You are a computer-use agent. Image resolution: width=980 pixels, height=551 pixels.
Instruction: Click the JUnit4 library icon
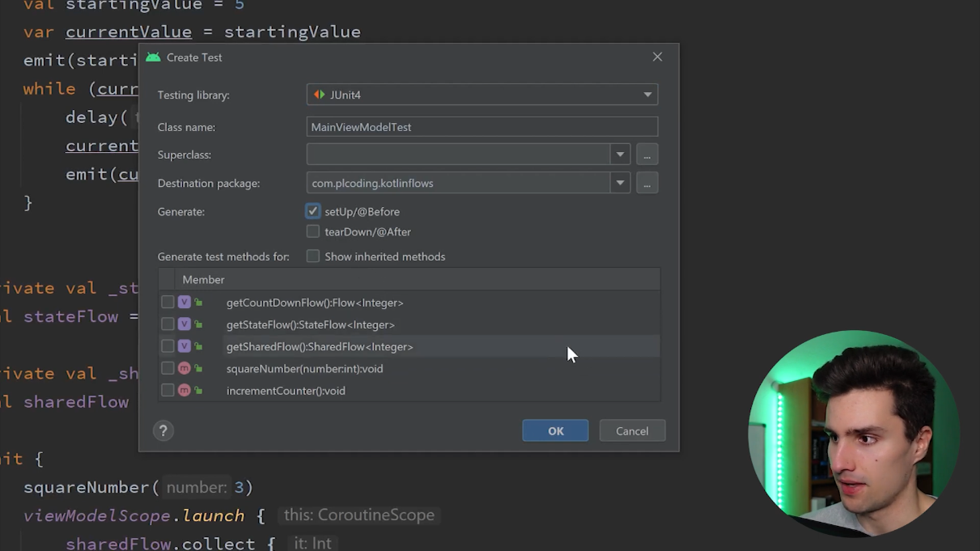[319, 95]
